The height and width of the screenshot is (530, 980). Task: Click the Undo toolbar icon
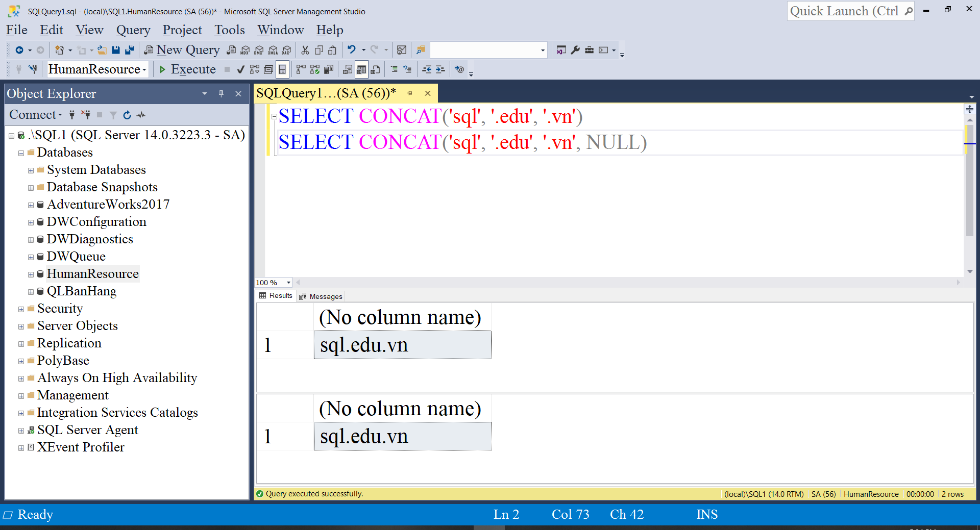(352, 49)
